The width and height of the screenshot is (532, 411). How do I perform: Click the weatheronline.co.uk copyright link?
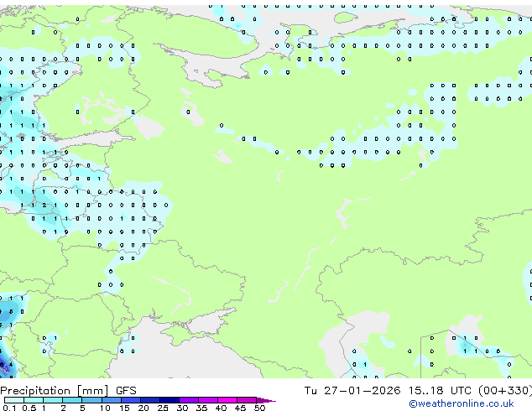[462, 403]
